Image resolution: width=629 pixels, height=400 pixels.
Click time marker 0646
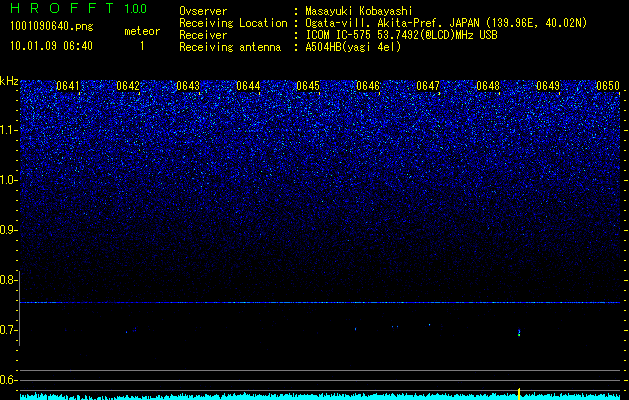point(368,86)
